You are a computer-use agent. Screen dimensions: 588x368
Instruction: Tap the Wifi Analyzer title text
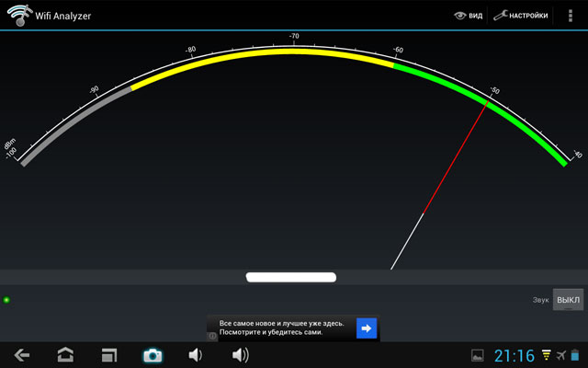pyautogui.click(x=63, y=17)
